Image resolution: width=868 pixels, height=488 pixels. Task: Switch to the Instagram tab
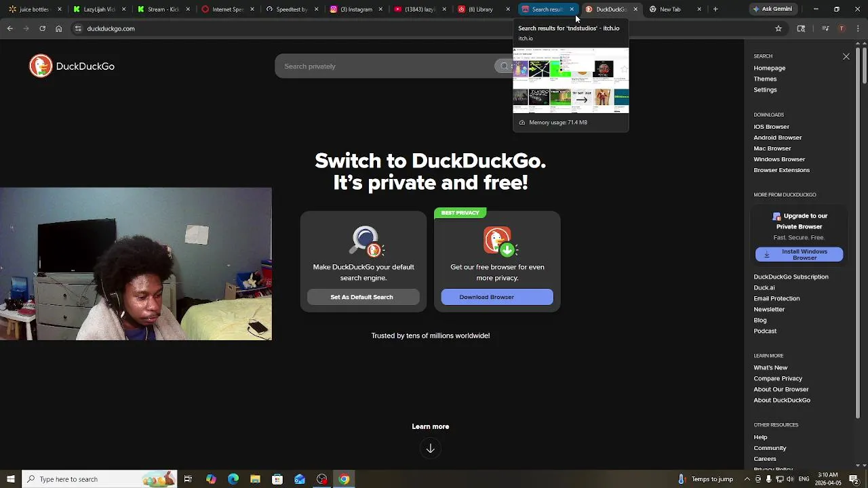(x=355, y=9)
